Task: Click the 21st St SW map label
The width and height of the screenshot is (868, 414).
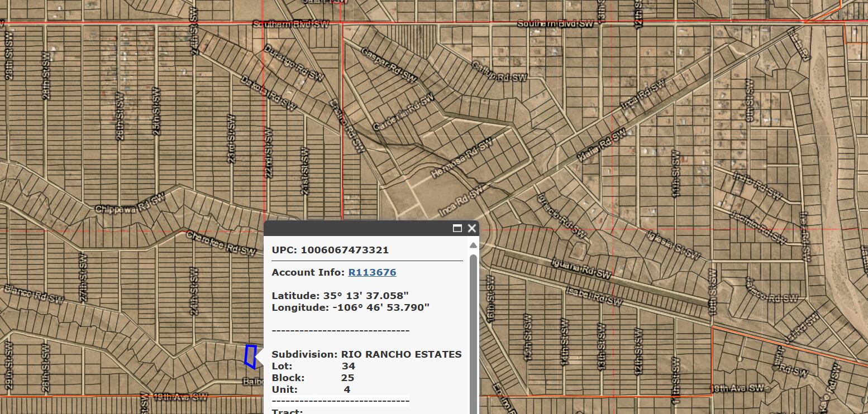Action: click(x=304, y=171)
